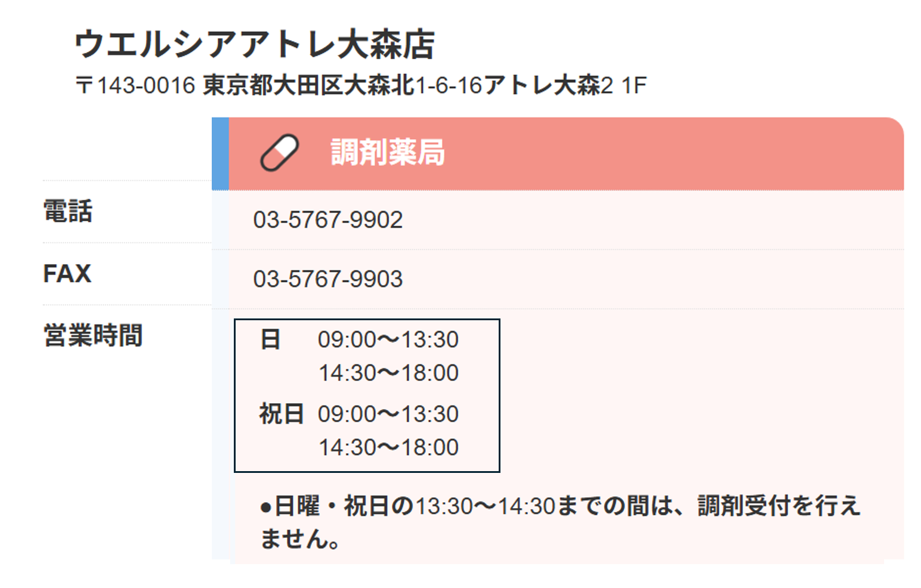Click the blue accent bar beside header
921x588 pixels.
click(220, 153)
